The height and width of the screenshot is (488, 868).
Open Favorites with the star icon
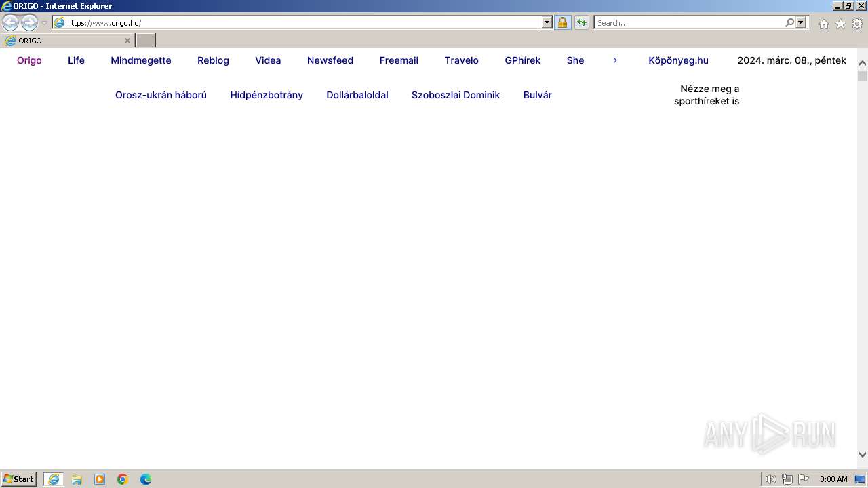[840, 24]
